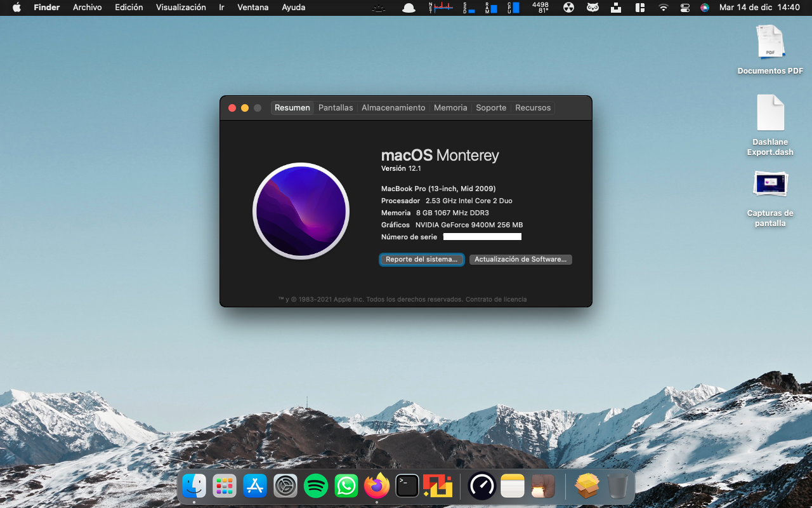Click the network activity graph in the menu bar
This screenshot has height=508, width=812.
coord(440,8)
